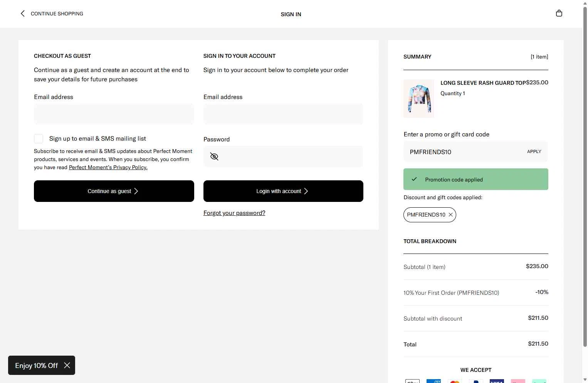Open Forgot your password link
Screen dimensions: 588x383
pyautogui.click(x=234, y=213)
